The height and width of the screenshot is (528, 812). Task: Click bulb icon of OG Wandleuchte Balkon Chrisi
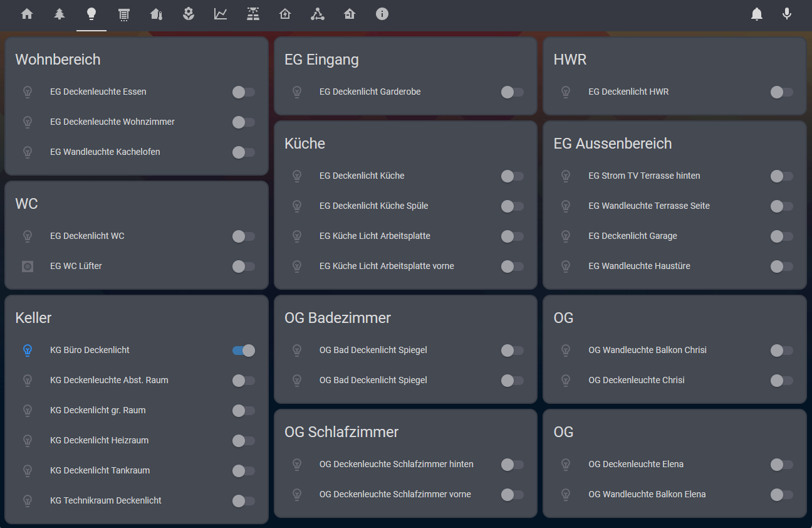click(566, 351)
